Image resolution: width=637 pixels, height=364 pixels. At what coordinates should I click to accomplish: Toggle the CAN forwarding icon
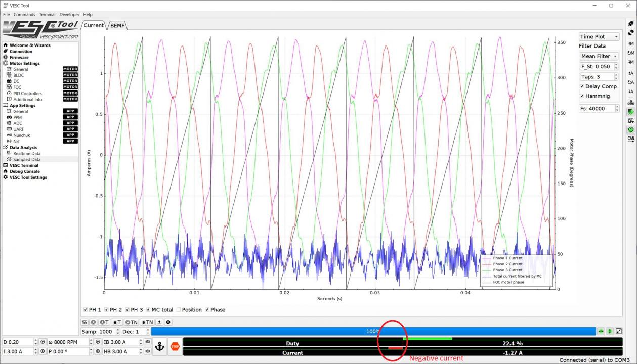click(630, 139)
